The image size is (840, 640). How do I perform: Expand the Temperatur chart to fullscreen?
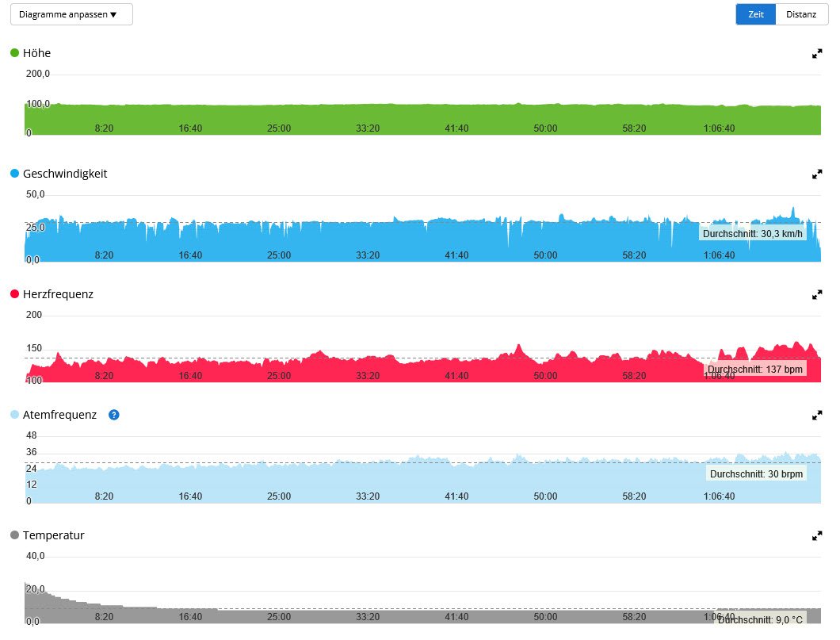click(x=817, y=536)
